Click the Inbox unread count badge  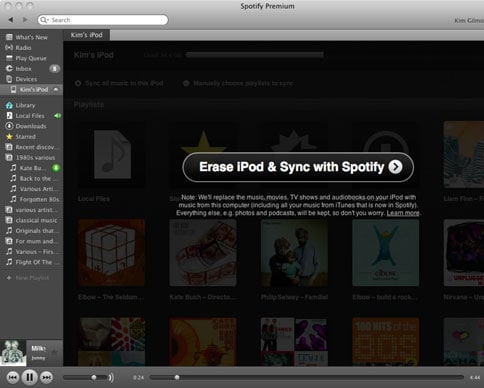55,69
